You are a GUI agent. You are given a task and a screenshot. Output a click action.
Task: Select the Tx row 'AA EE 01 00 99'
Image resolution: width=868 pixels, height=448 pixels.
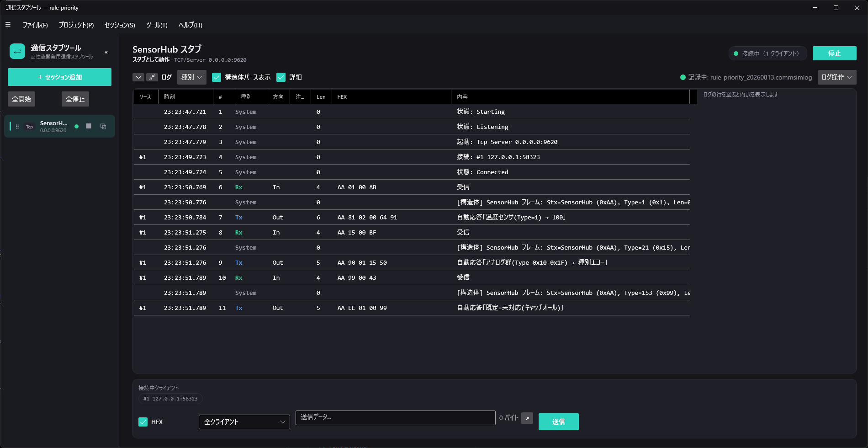coord(412,308)
